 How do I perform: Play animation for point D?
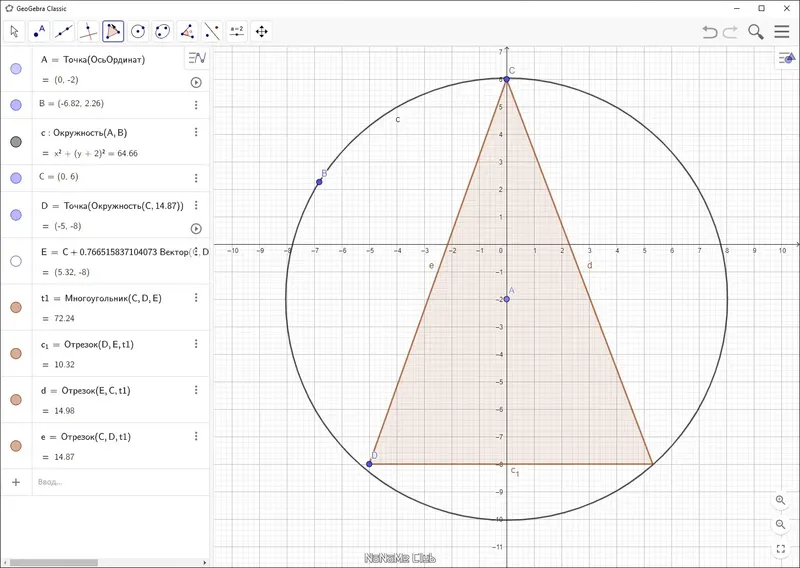(196, 229)
